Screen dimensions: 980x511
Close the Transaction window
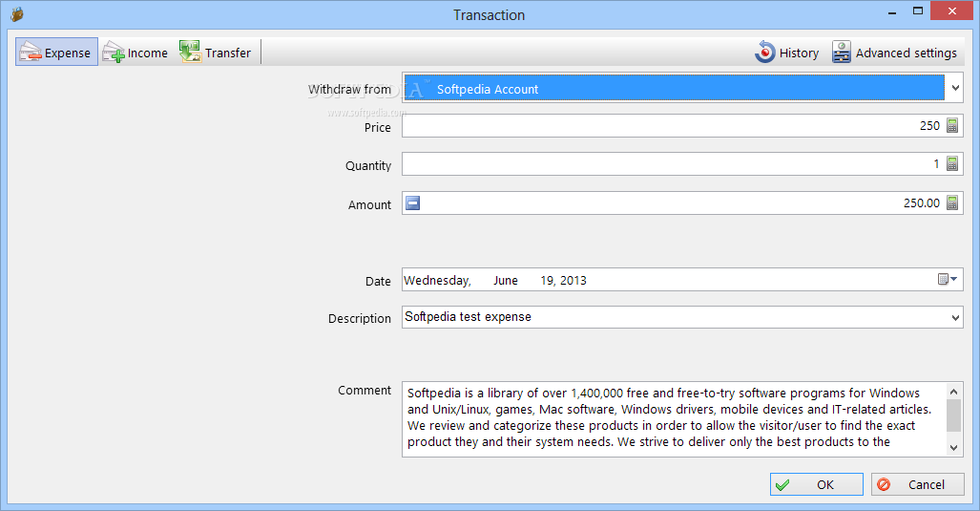pos(952,11)
